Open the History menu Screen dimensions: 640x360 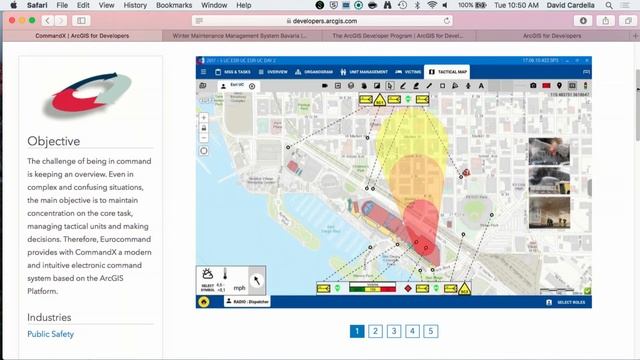click(135, 5)
